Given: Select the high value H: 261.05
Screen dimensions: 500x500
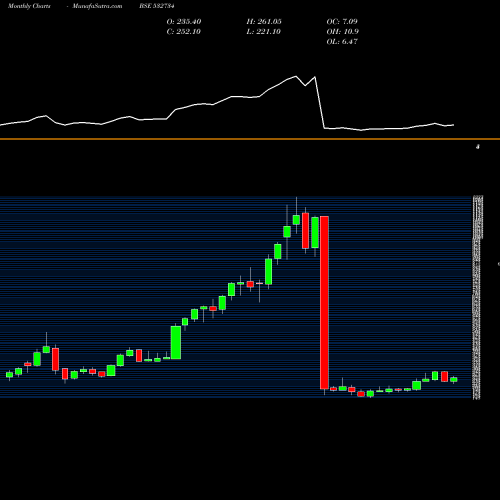Looking at the screenshot, I should coord(264,22).
